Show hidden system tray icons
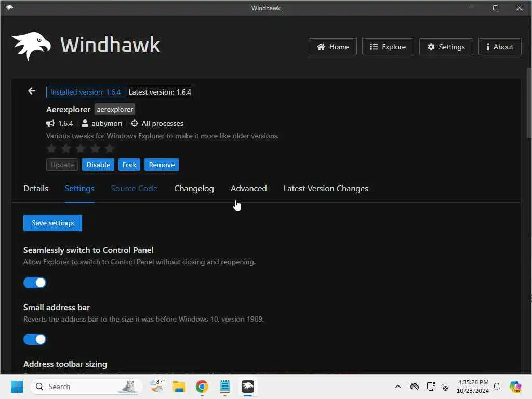The height and width of the screenshot is (399, 532). 398,387
